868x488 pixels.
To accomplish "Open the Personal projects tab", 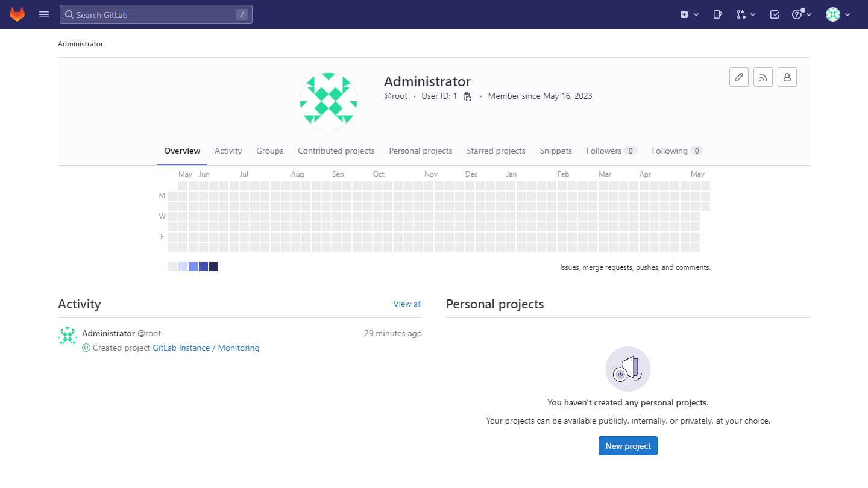I will pos(421,151).
